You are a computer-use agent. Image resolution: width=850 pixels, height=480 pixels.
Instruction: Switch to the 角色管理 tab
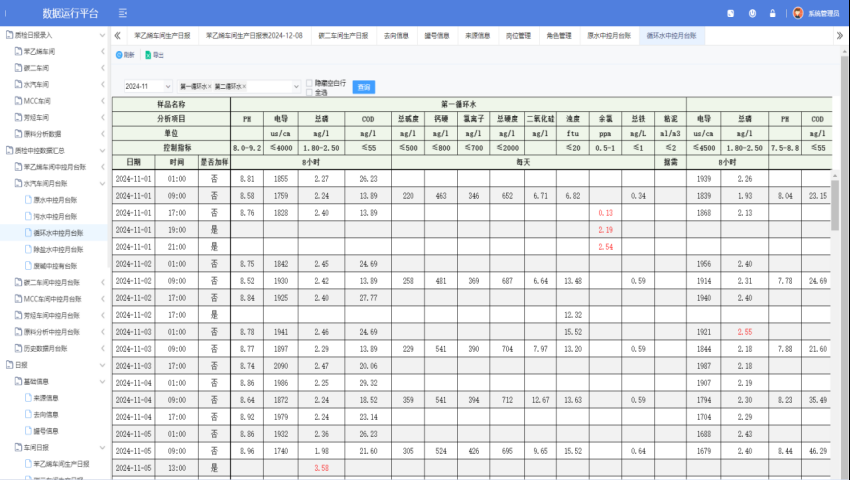(x=559, y=36)
